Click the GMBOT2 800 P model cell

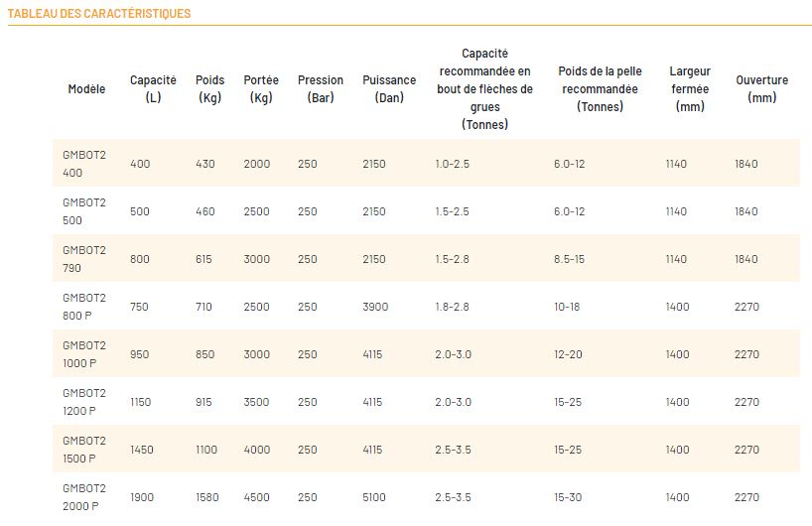(83, 307)
